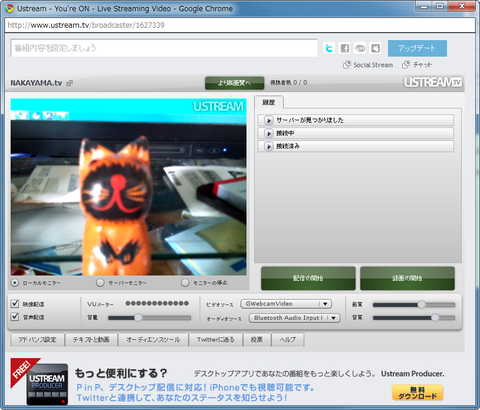
Task: Open the 投票 tab
Action: 257,340
